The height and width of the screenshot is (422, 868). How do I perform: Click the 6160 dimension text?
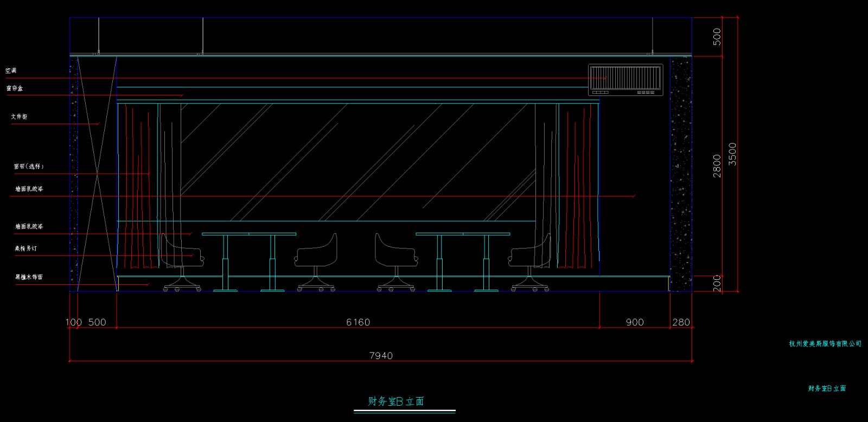358,322
